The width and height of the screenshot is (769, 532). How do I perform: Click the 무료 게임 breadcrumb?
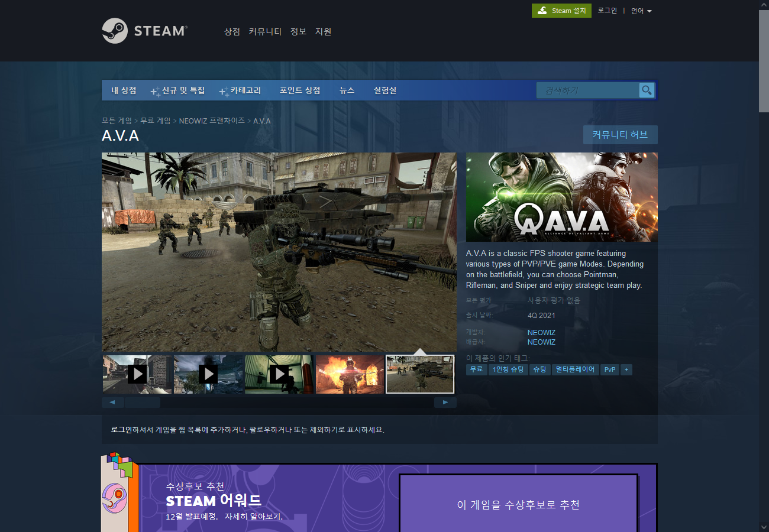click(x=156, y=121)
